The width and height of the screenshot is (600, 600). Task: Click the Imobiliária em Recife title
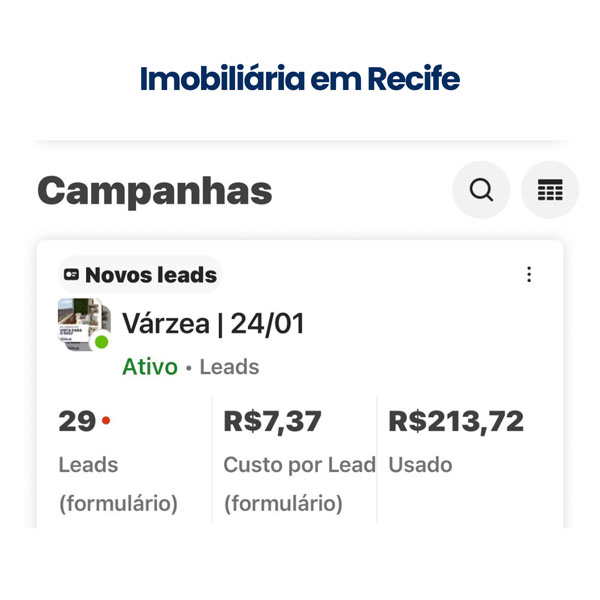click(x=300, y=78)
